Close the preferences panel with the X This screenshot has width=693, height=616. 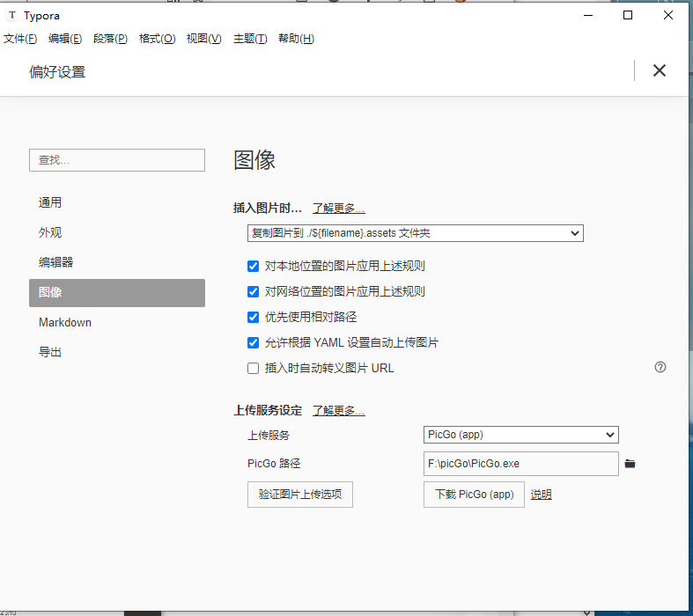point(660,70)
